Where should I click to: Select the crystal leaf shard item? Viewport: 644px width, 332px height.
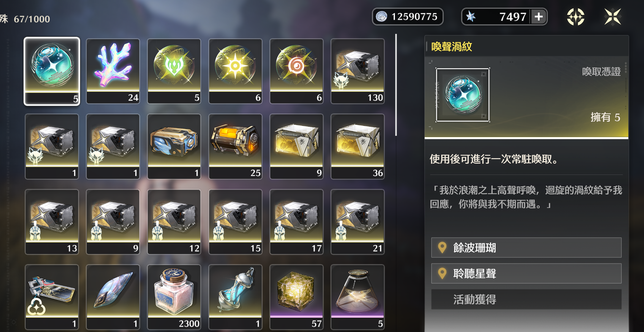pos(113,297)
